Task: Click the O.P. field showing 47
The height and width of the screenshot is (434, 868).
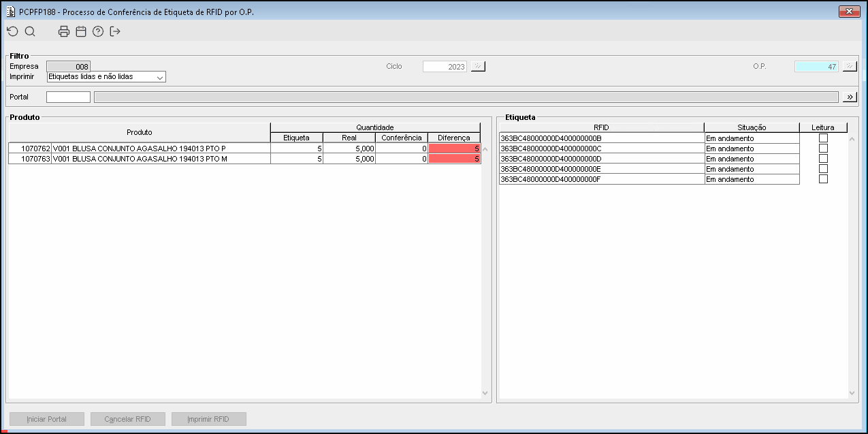Action: pos(816,67)
